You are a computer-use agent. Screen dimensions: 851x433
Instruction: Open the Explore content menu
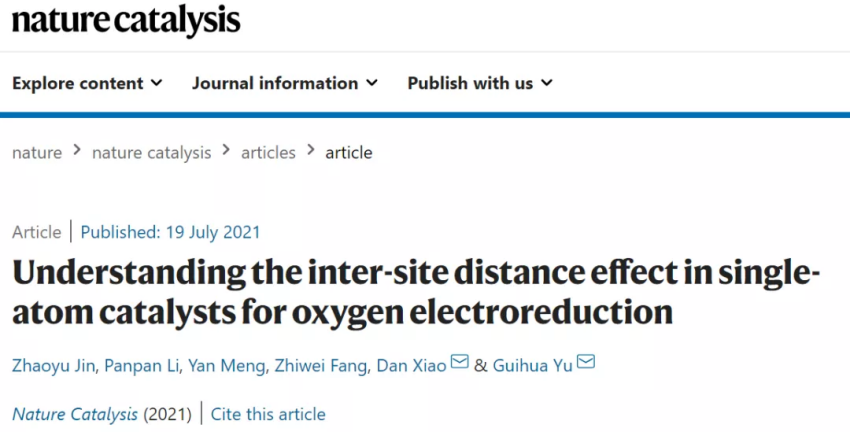click(87, 83)
